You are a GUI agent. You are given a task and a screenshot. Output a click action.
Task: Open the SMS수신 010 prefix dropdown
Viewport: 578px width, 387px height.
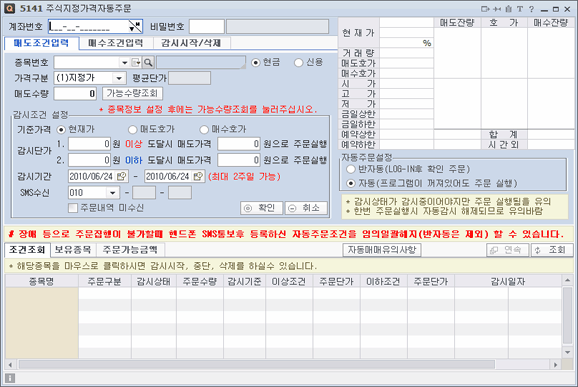click(112, 193)
